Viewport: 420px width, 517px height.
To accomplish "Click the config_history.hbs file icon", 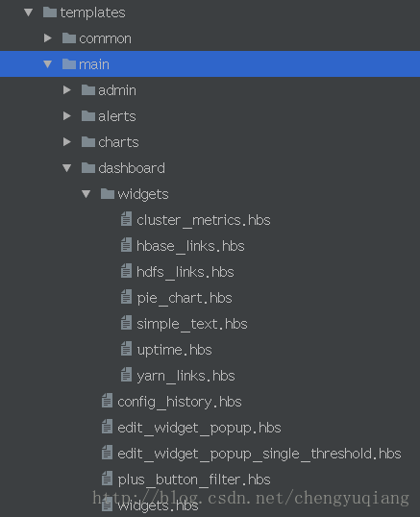I will pos(107,401).
